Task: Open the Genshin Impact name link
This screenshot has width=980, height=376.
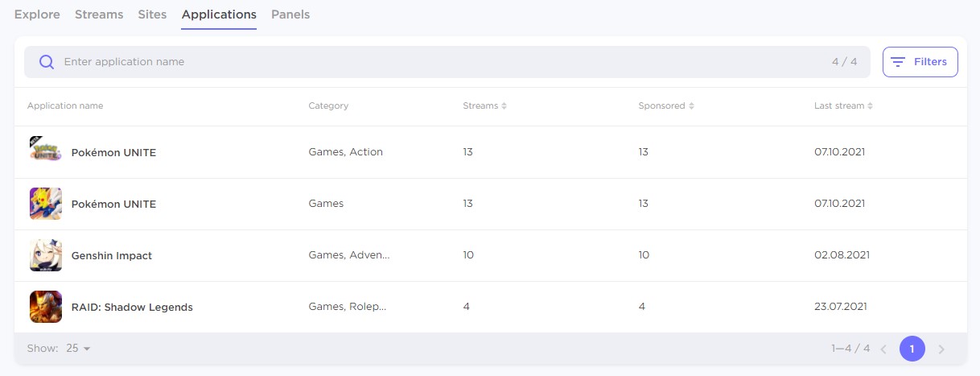Action: 112,255
